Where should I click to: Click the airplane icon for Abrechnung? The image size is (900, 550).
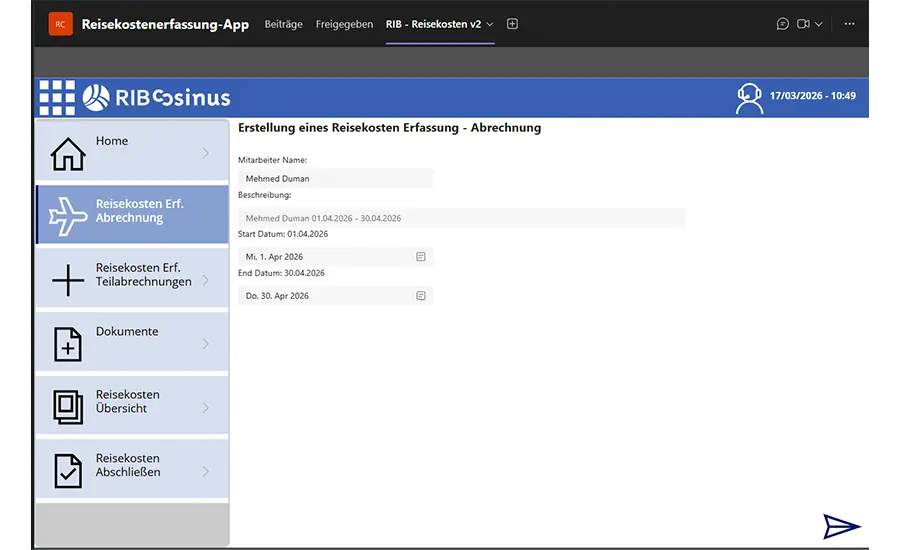point(68,216)
